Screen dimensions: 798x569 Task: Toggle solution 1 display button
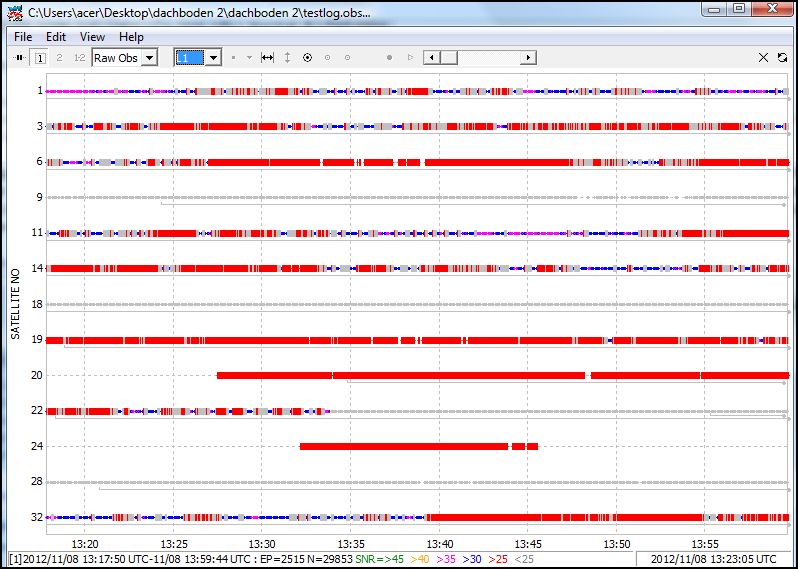pos(40,58)
